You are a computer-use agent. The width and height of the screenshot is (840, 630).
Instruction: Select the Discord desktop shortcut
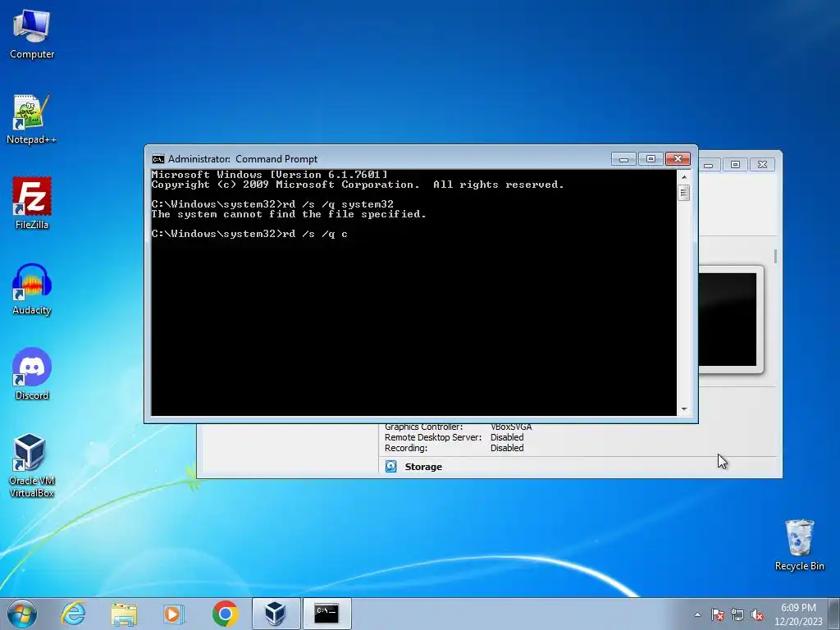click(x=32, y=374)
